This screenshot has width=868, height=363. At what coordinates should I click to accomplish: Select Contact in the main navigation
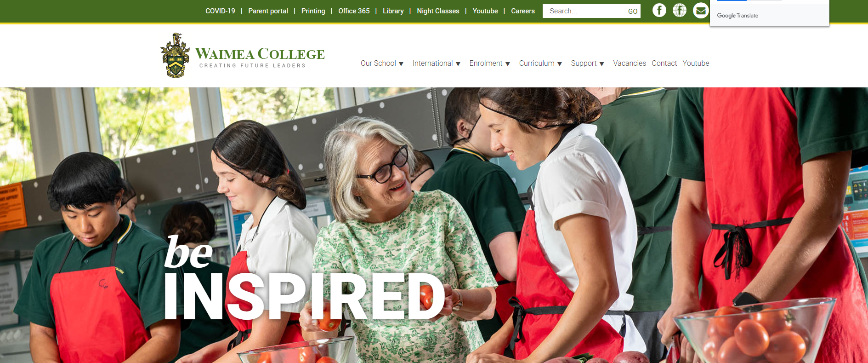coord(664,63)
